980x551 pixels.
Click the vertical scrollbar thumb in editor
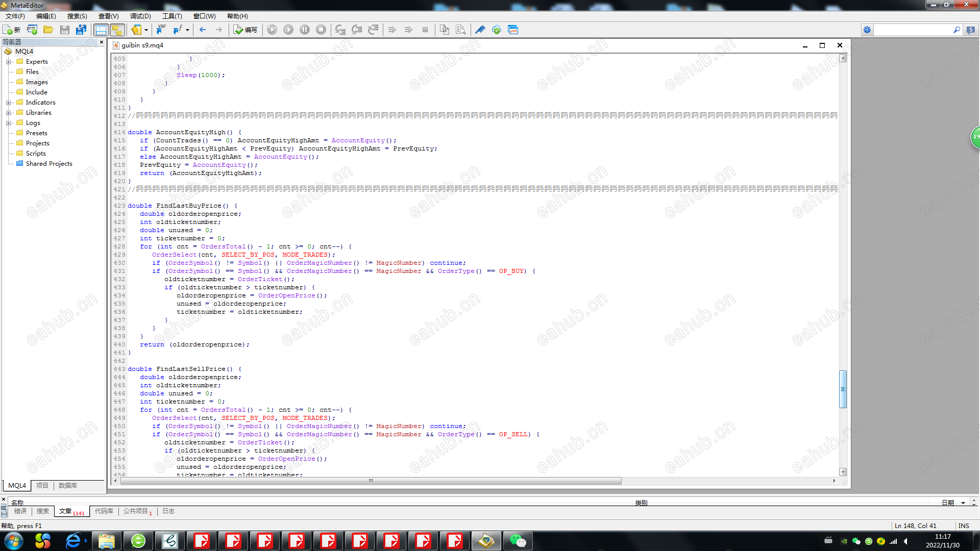point(843,389)
